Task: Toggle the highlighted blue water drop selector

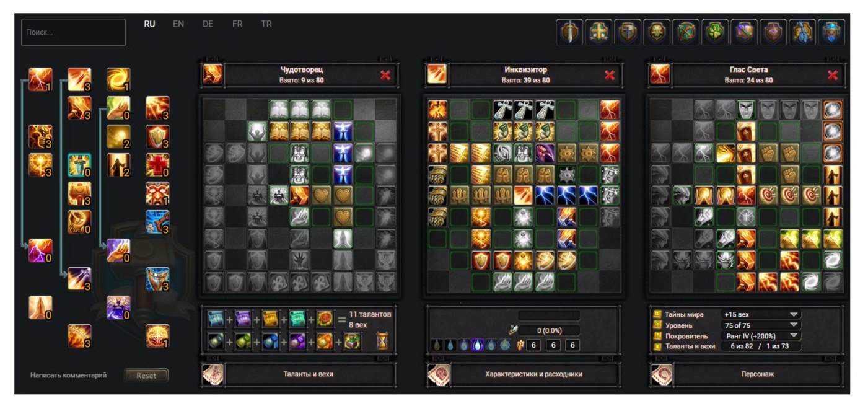Action: click(x=478, y=345)
